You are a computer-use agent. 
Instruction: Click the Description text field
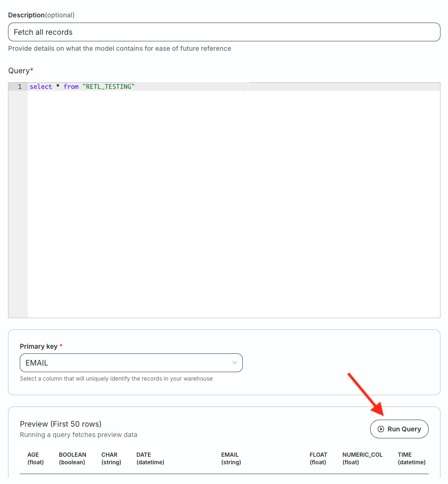224,32
